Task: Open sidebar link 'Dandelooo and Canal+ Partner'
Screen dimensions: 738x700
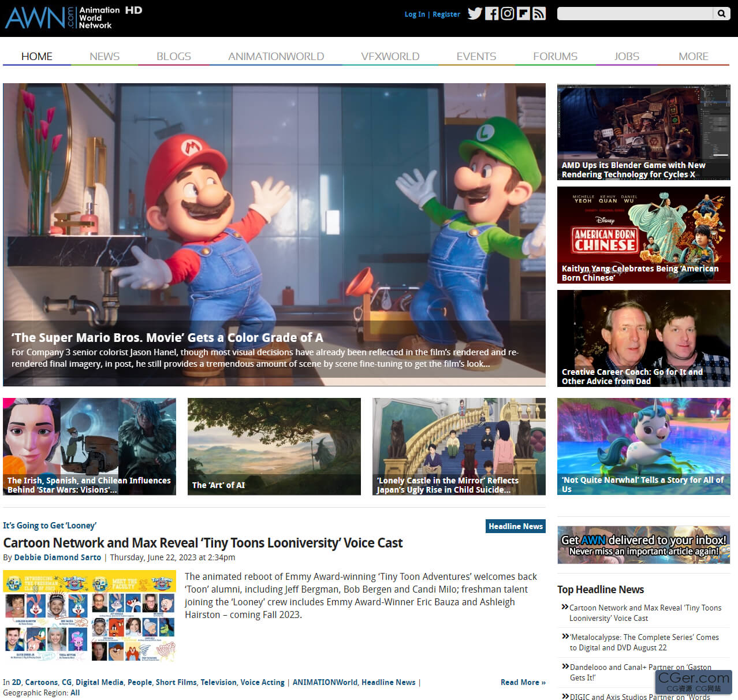Action: 641,672
